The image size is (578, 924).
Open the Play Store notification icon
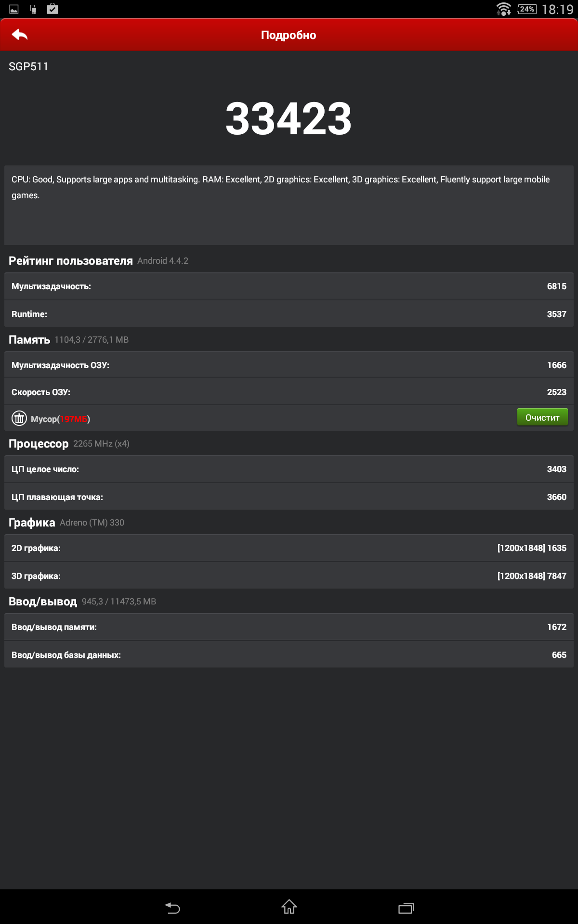pos(53,9)
